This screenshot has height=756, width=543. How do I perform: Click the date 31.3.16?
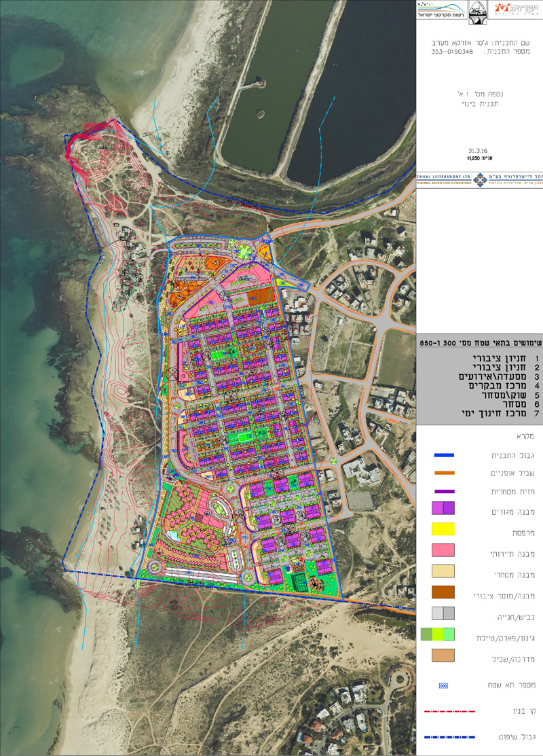click(477, 150)
